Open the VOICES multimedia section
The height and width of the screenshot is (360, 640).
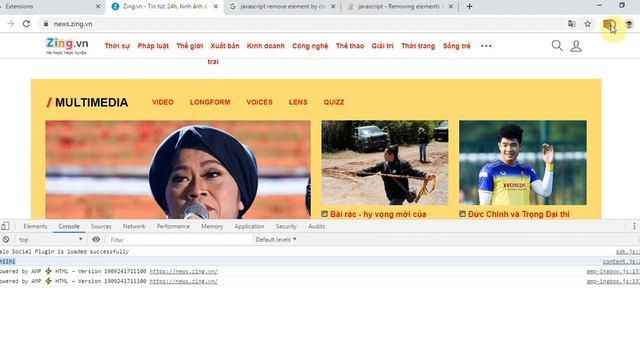click(x=259, y=102)
